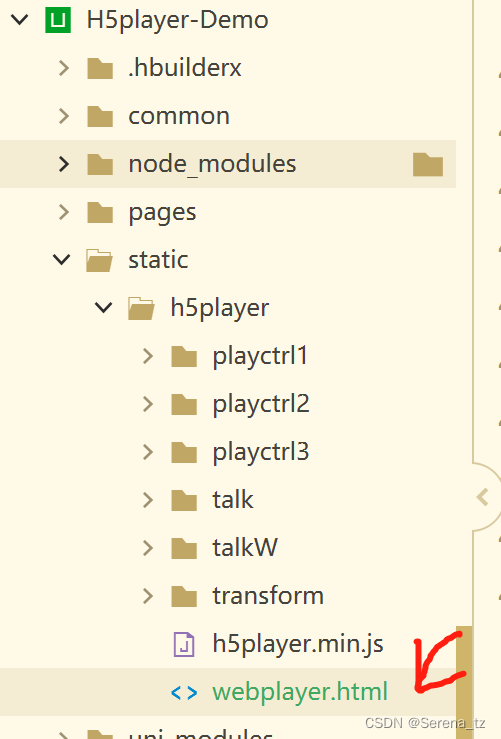Viewport: 501px width, 739px height.
Task: Expand the node_modules folder chevron
Action: [x=64, y=164]
